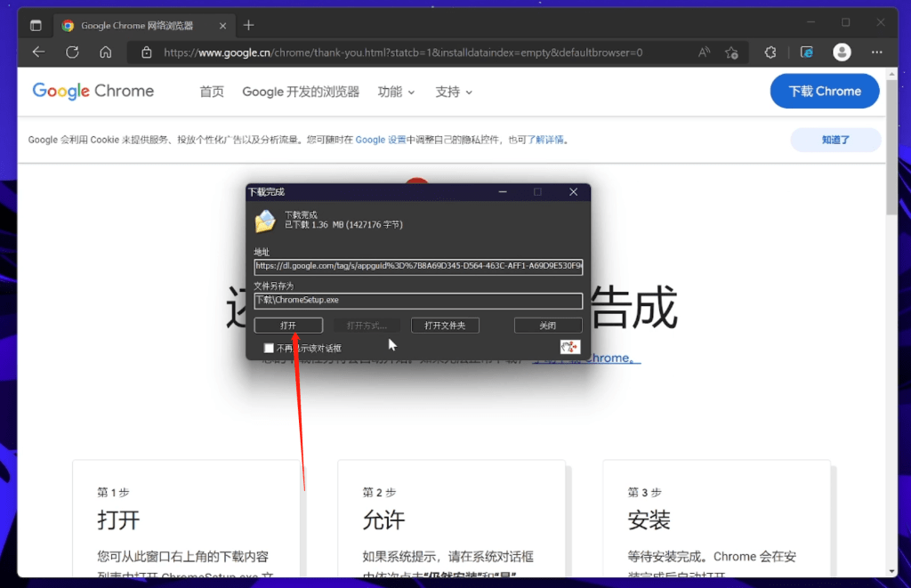Click the 下载 Chrome button
Screen dimensions: 911x588
click(825, 92)
